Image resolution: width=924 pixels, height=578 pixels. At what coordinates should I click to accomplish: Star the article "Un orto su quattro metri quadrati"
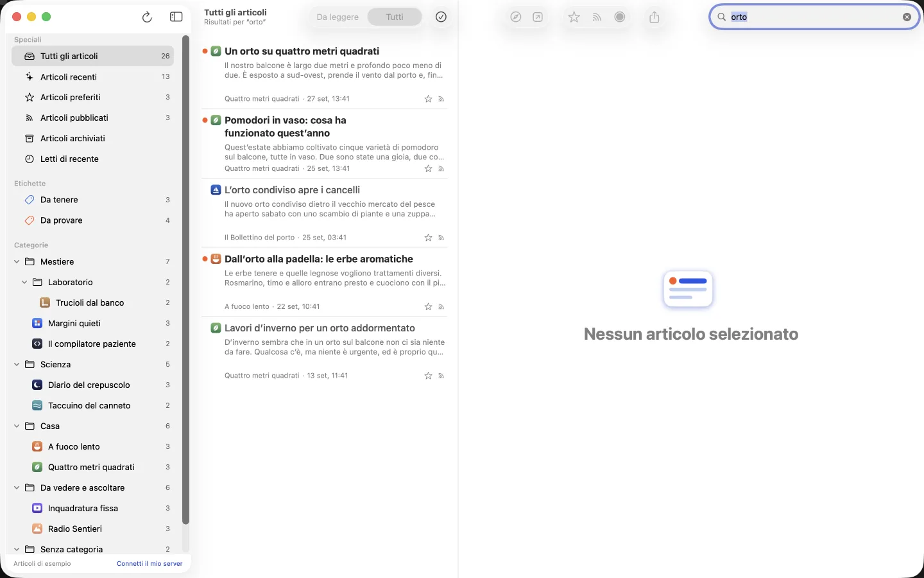(x=428, y=99)
